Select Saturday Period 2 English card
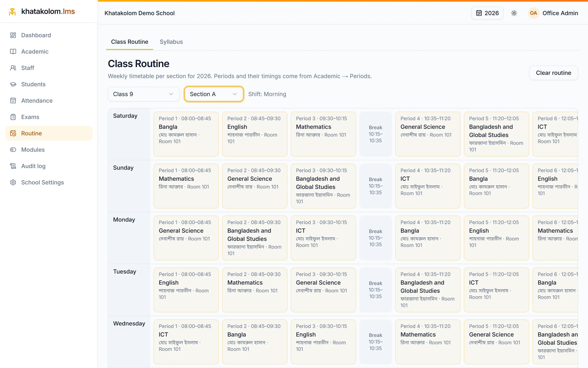 tap(255, 134)
